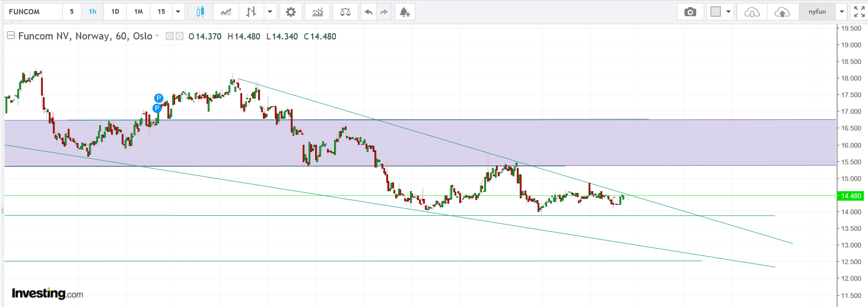
Task: Click the close value 14.480 in legend
Action: pos(323,37)
